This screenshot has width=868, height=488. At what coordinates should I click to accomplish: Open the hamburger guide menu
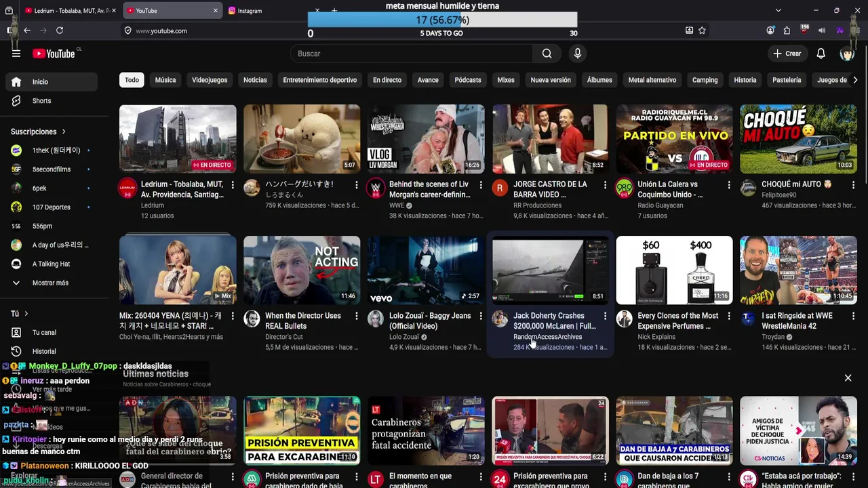16,54
